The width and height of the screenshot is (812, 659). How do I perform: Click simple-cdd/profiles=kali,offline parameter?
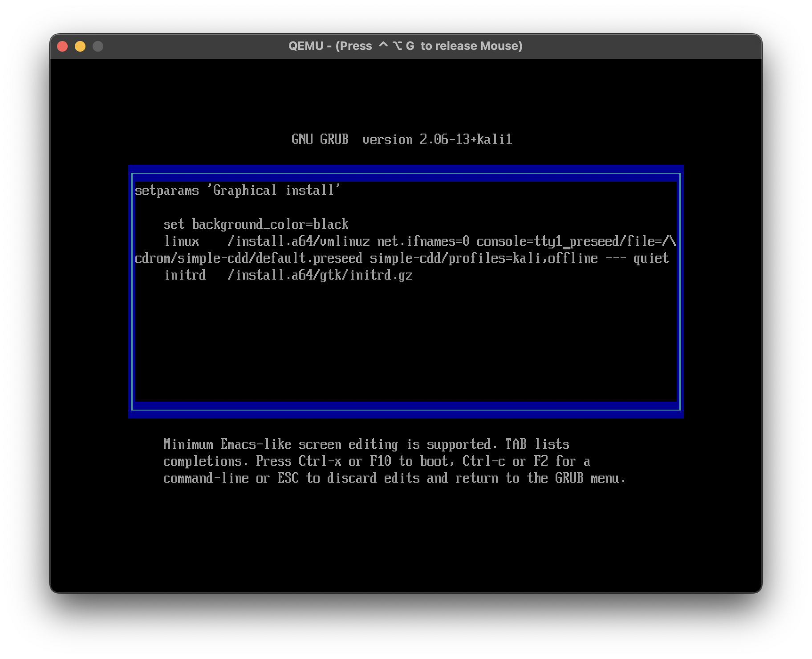(484, 258)
